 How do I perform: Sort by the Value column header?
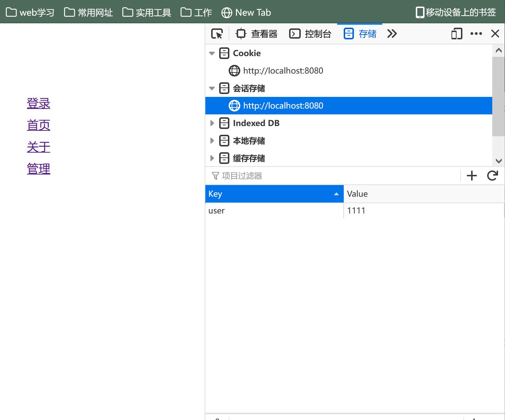424,194
